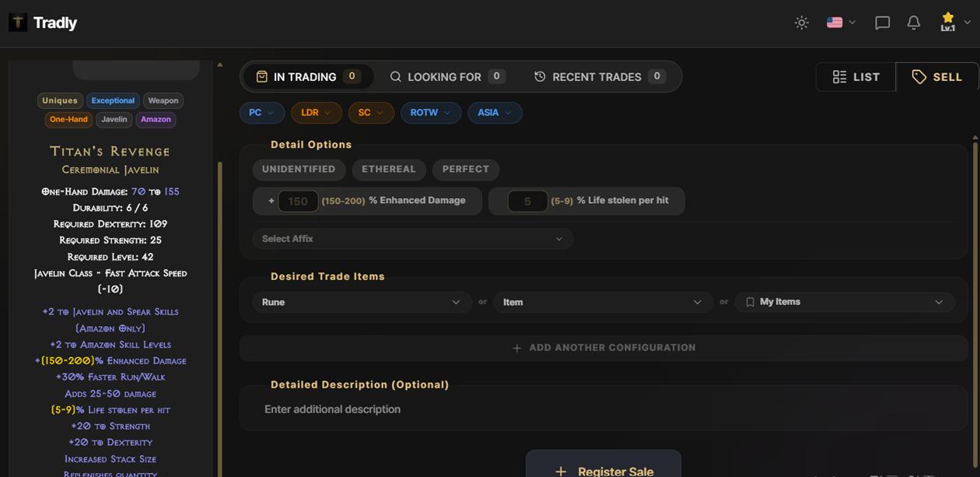Switch to the Sell tab
The height and width of the screenshot is (477, 980).
(x=937, y=77)
